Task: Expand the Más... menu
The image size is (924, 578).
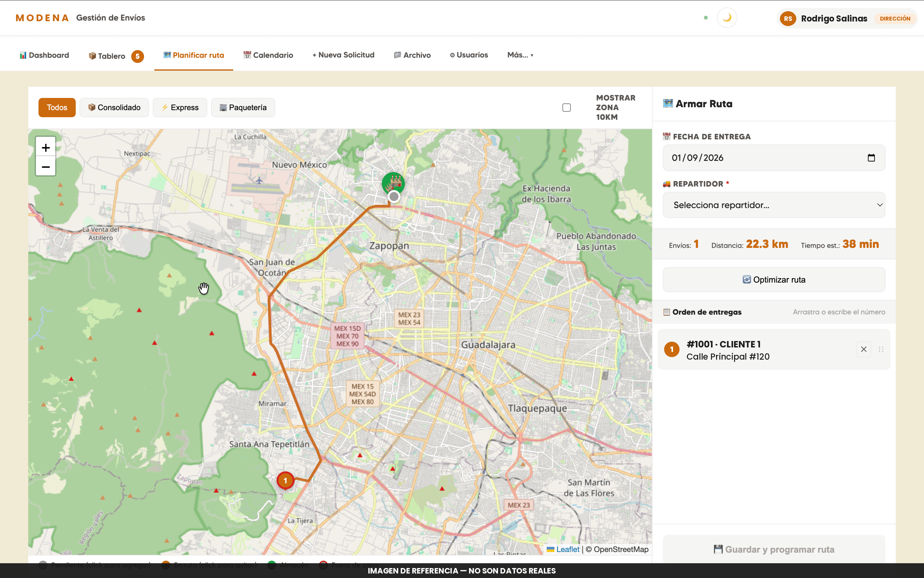Action: [x=520, y=55]
